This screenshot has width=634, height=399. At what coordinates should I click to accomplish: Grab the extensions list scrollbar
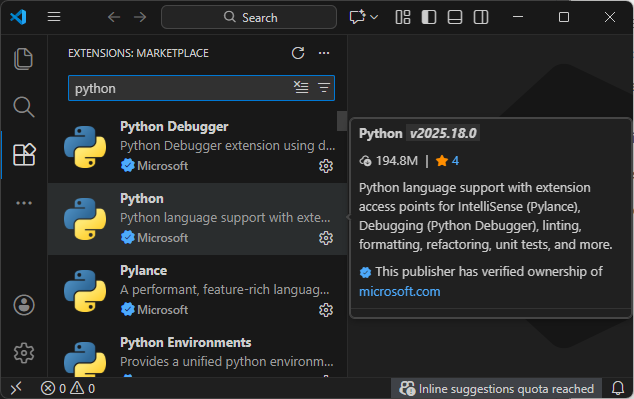(x=342, y=121)
